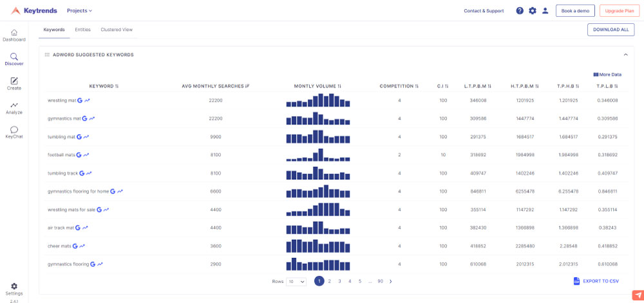
Task: Toggle sorting on Avg Monthly Searches
Action: pos(216,86)
